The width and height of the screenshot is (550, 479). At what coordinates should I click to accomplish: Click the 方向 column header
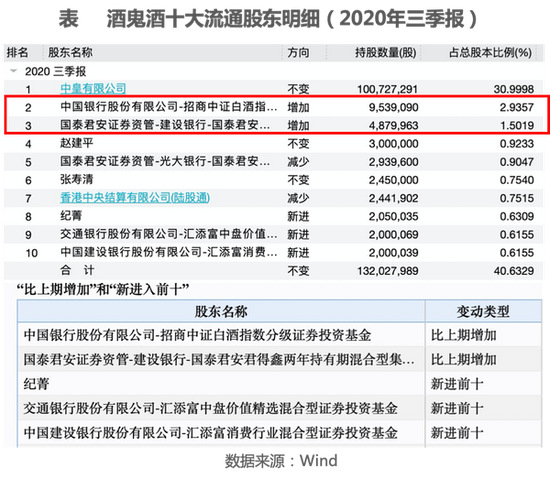point(298,53)
